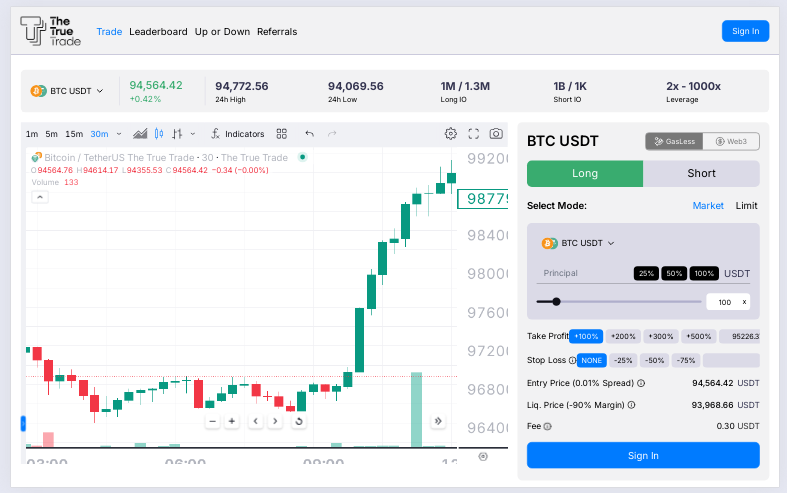Switch to GasLess mode

pos(675,142)
